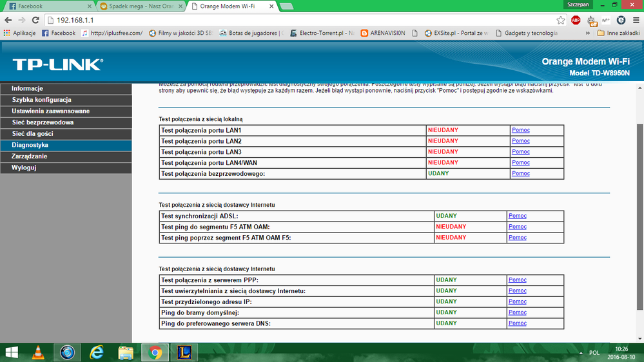Image resolution: width=644 pixels, height=362 pixels.
Task: Click the browser reload page icon
Action: point(36,20)
